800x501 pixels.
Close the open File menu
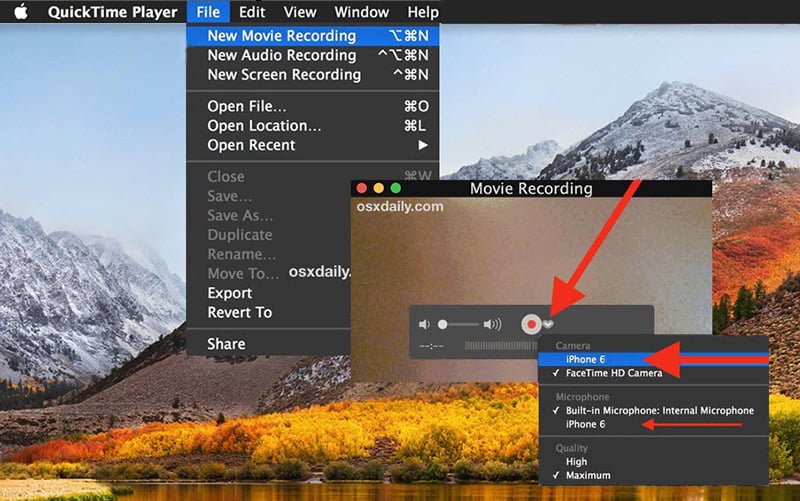208,12
